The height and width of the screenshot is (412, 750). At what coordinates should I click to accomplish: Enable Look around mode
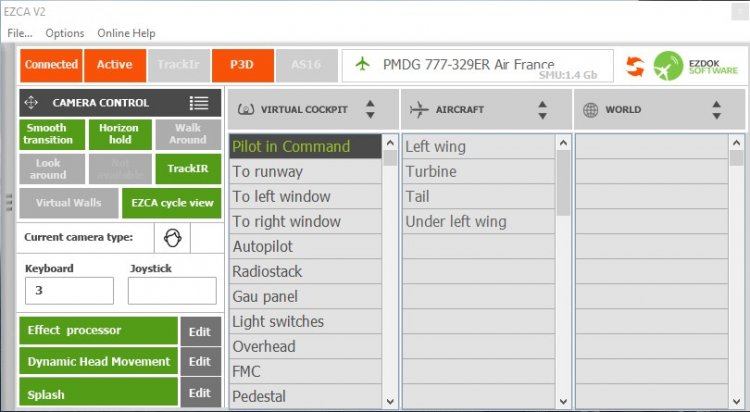click(x=52, y=169)
